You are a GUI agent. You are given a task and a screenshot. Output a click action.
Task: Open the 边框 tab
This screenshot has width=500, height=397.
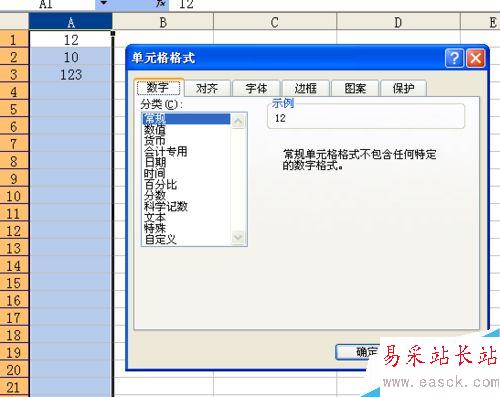(x=306, y=88)
